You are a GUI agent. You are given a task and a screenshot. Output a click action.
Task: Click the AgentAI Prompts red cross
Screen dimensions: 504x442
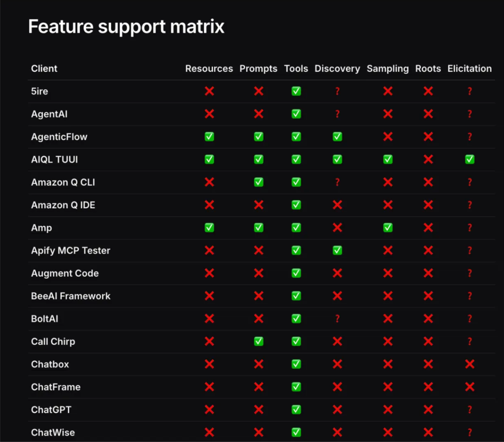click(258, 114)
